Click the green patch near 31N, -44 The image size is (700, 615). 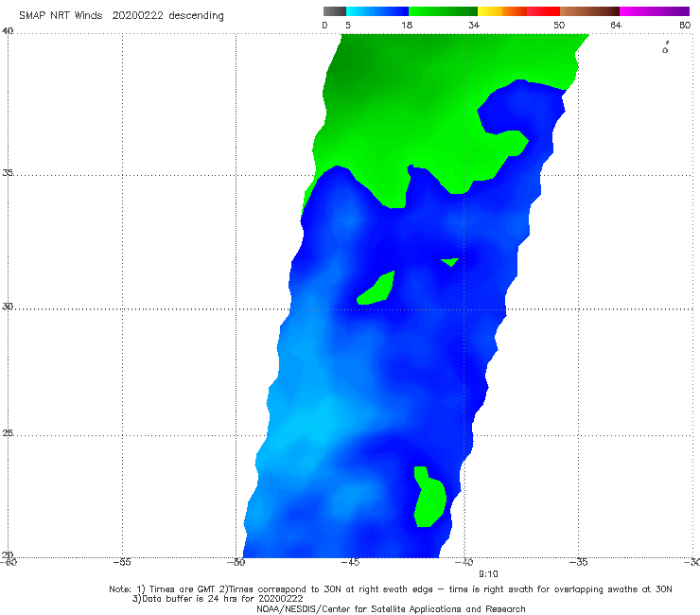click(376, 288)
